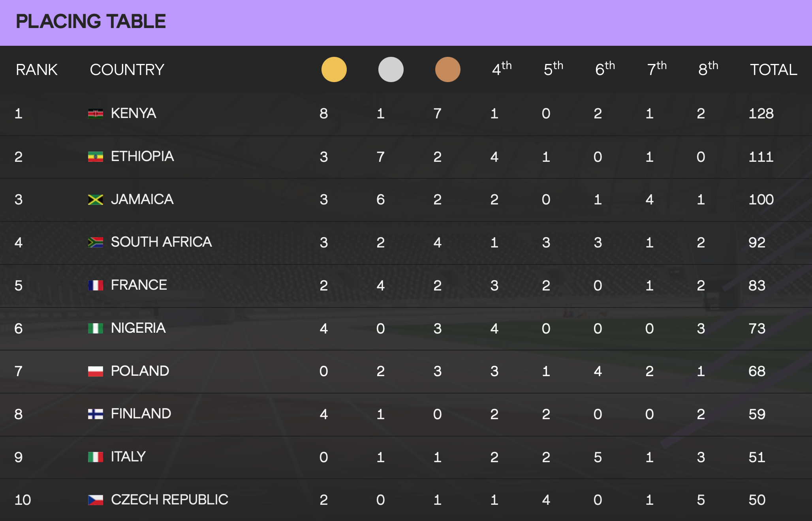Click the Jamaica flag icon

pyautogui.click(x=95, y=200)
